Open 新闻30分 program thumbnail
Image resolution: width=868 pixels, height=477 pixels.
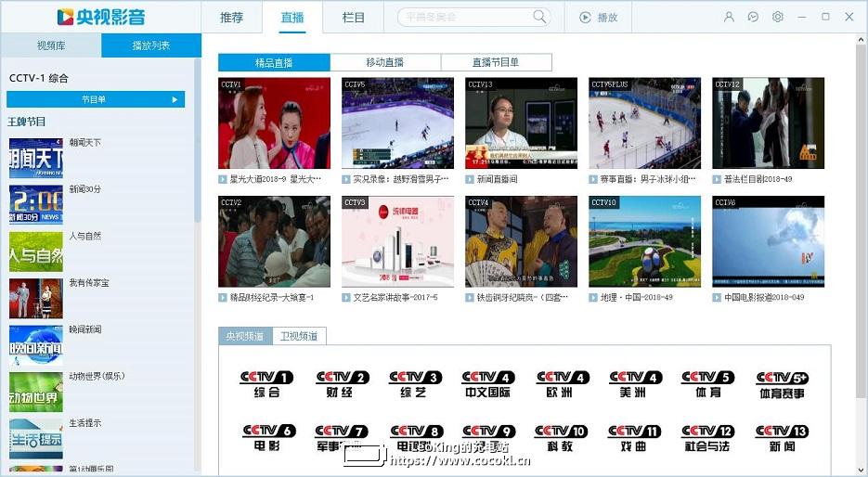[x=36, y=205]
